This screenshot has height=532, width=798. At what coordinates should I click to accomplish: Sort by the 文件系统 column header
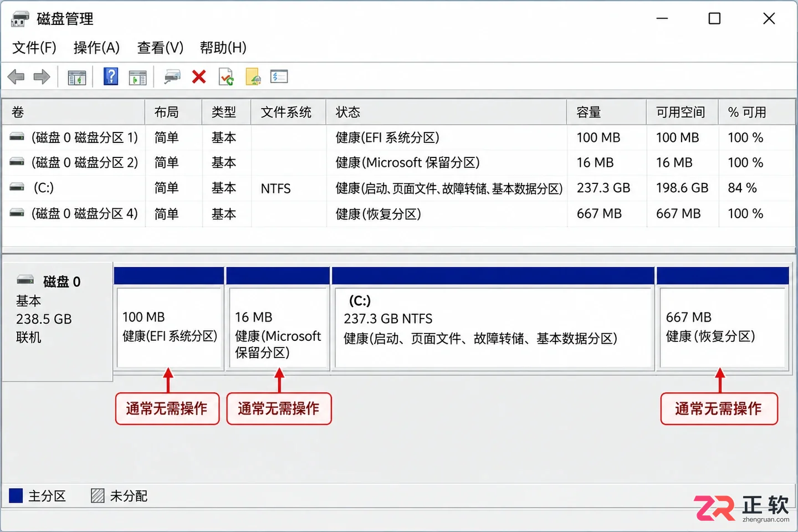tap(289, 112)
